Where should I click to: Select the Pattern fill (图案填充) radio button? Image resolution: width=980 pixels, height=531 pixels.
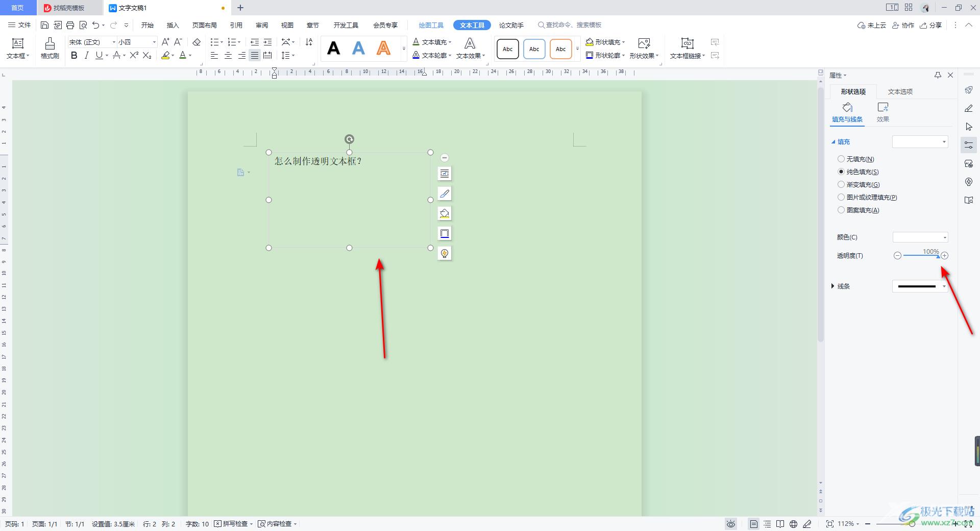tap(841, 210)
